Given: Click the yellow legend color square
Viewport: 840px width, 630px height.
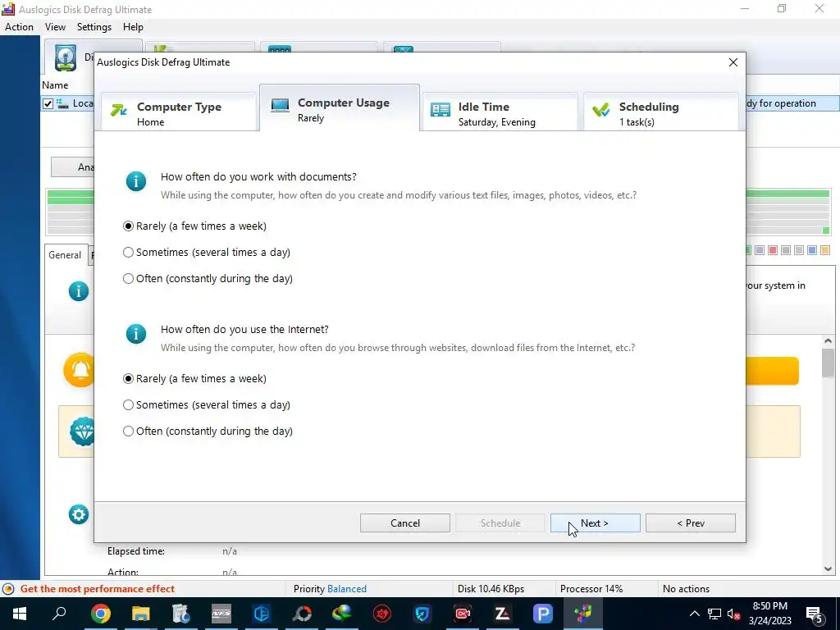Looking at the screenshot, I should [x=825, y=250].
